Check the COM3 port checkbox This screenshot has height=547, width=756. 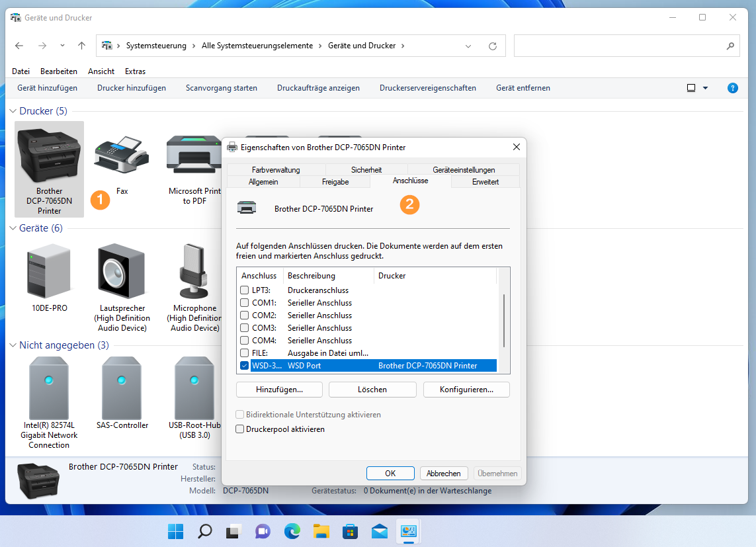(245, 327)
